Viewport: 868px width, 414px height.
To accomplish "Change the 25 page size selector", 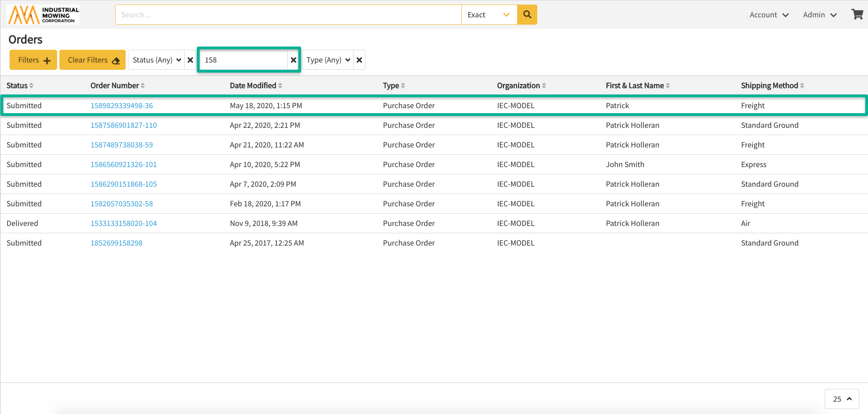I will pos(842,399).
